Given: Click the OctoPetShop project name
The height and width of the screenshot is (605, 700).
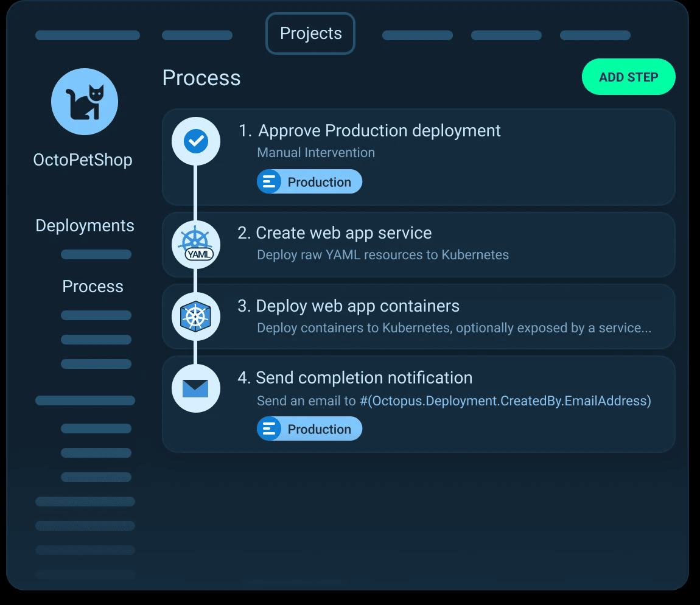Looking at the screenshot, I should (83, 160).
